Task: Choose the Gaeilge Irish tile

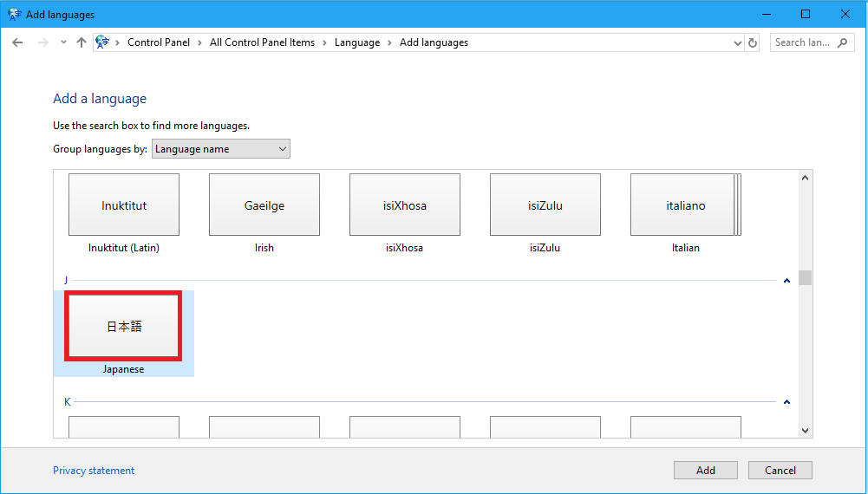Action: [264, 205]
